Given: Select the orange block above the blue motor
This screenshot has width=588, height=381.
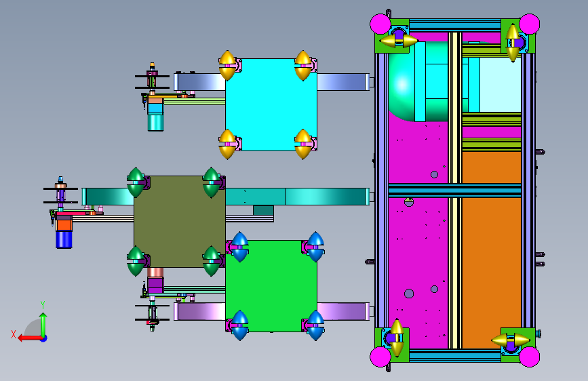Looking at the screenshot, I should click(64, 225).
